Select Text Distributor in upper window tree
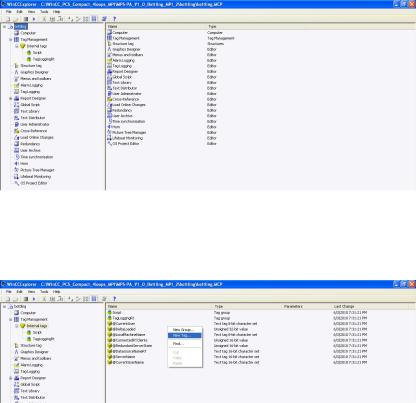 33,118
